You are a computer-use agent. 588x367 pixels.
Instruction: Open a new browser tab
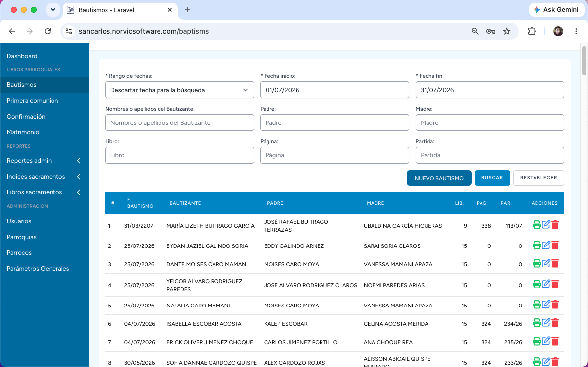coord(188,10)
